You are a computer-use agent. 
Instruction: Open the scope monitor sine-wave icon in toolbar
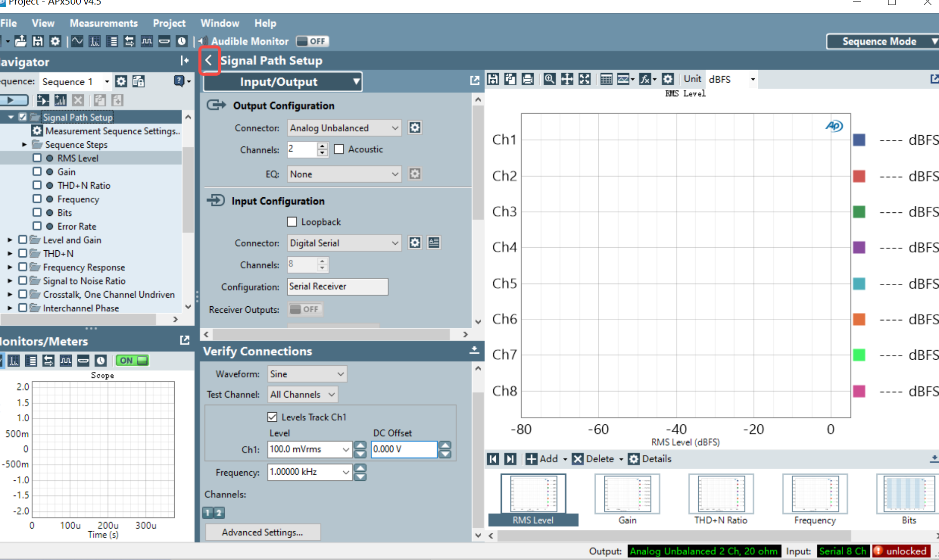77,41
